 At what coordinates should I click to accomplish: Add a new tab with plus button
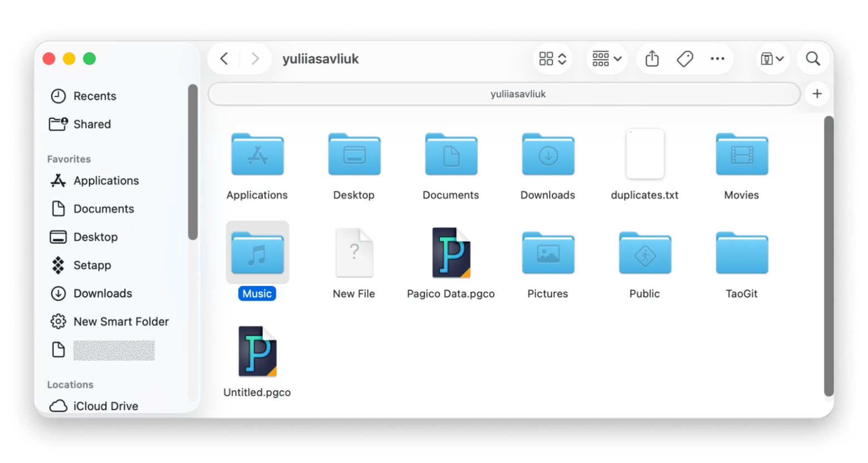[817, 94]
